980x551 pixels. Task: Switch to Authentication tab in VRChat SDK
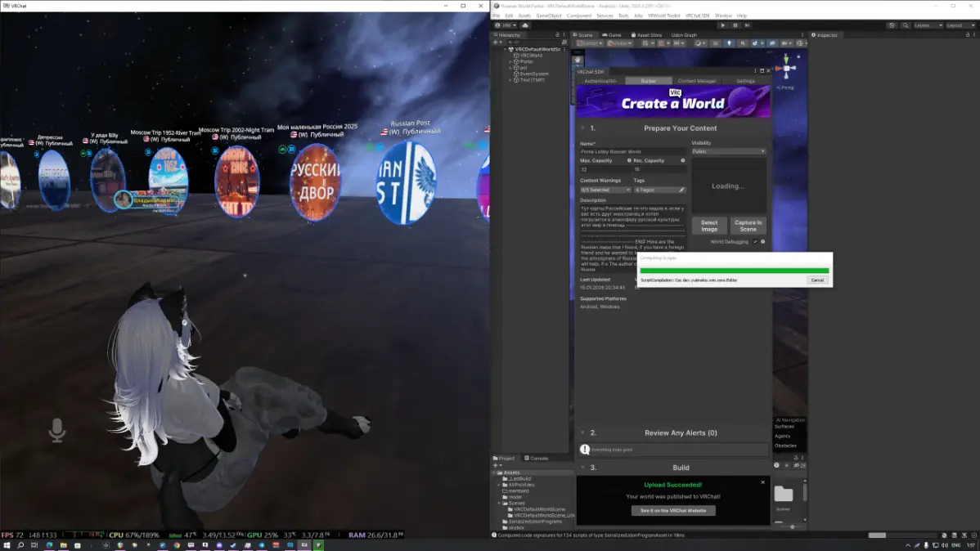[600, 81]
